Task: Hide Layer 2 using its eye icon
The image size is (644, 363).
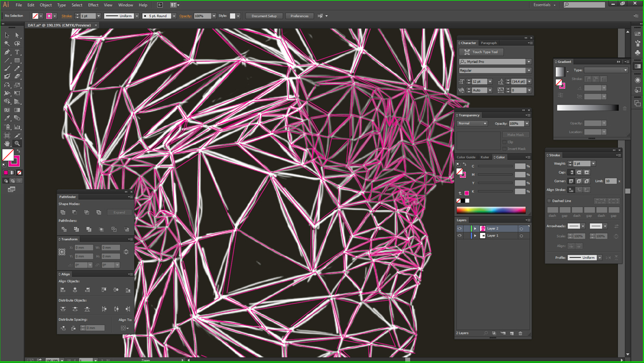Action: point(460,228)
